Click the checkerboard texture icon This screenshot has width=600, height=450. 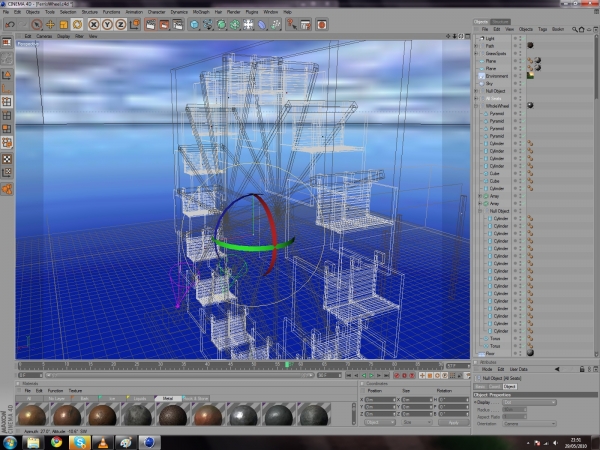pyautogui.click(x=7, y=159)
